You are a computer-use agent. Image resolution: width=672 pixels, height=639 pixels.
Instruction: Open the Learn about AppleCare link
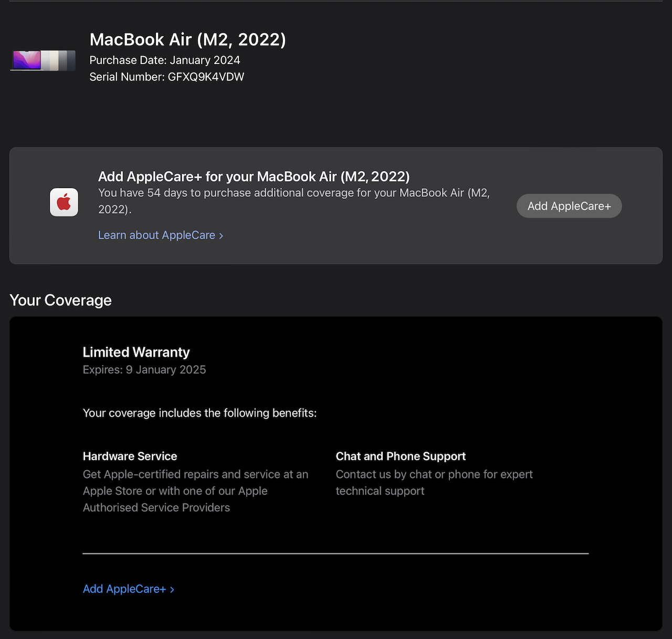[161, 235]
